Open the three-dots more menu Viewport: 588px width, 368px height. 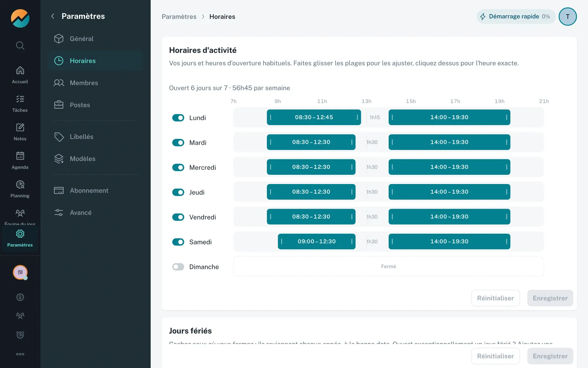point(20,354)
